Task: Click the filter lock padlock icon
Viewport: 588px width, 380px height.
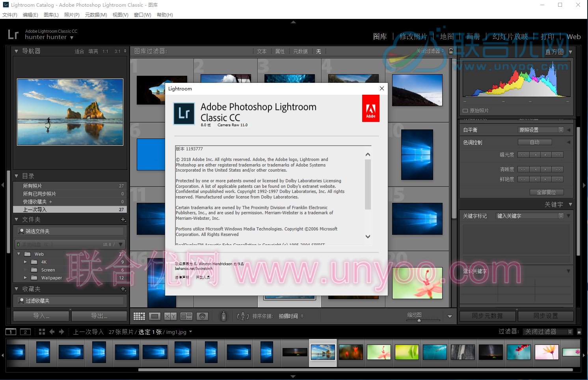Action: click(451, 51)
